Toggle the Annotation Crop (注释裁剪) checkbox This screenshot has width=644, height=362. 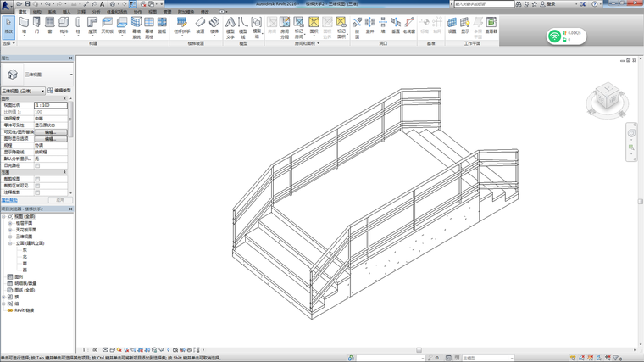click(x=37, y=192)
